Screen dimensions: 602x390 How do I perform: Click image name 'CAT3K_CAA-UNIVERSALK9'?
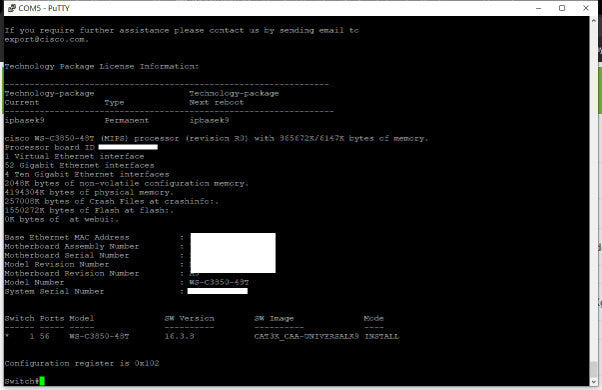click(306, 336)
